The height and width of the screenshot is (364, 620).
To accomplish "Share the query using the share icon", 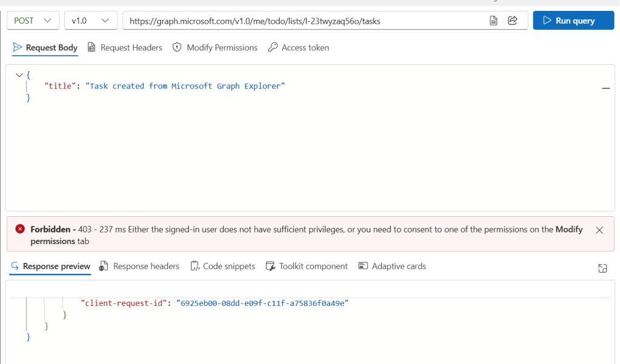I will pos(512,20).
